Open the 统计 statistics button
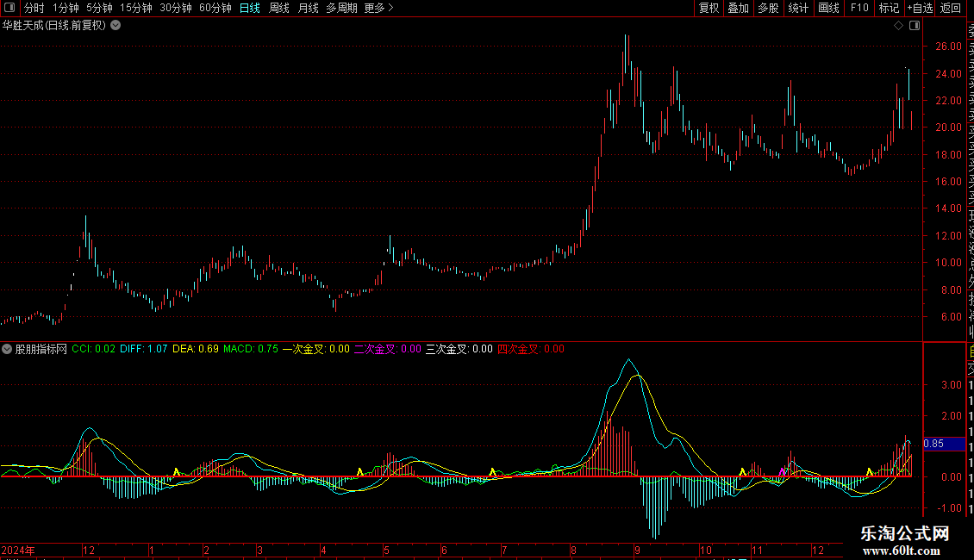 point(798,8)
